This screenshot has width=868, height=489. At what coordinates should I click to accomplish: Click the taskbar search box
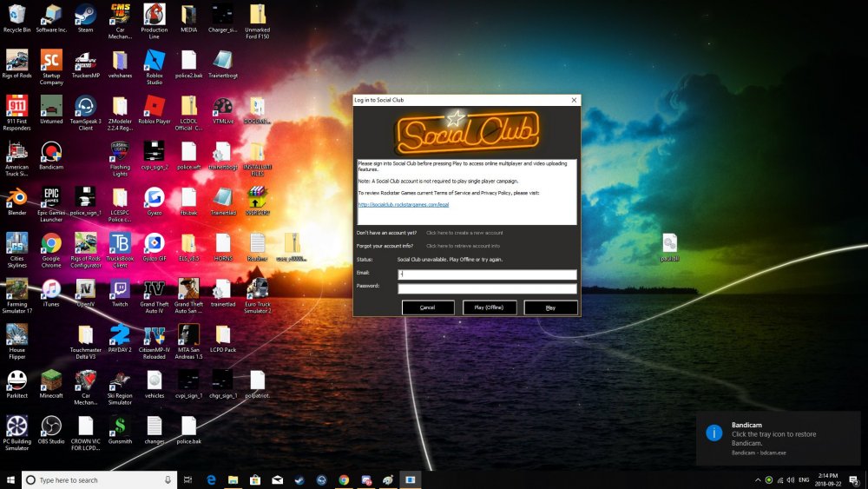click(100, 479)
